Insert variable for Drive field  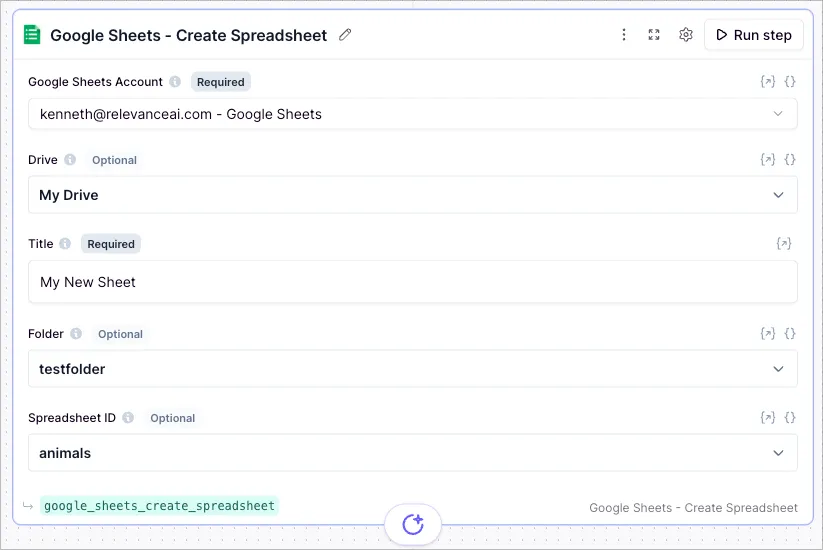(767, 160)
